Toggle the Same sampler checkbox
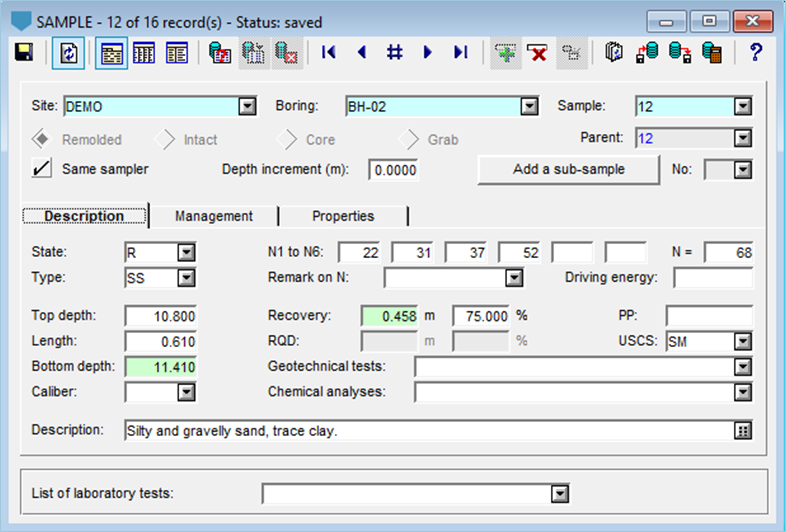This screenshot has height=532, width=786. pyautogui.click(x=42, y=168)
